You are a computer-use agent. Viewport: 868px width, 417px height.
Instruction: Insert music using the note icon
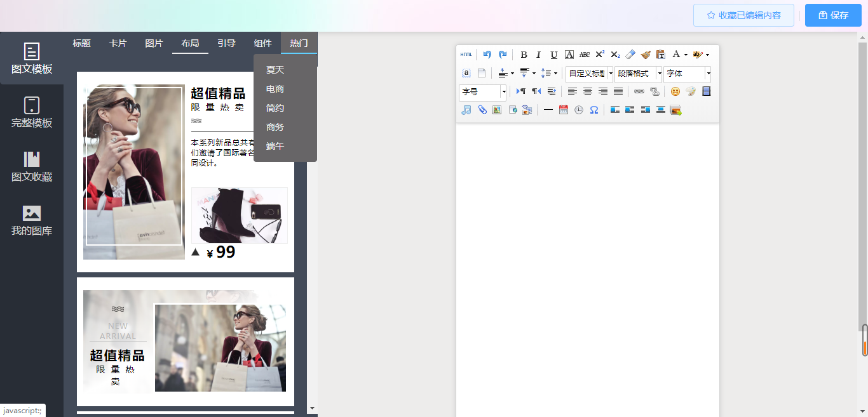[x=466, y=110]
